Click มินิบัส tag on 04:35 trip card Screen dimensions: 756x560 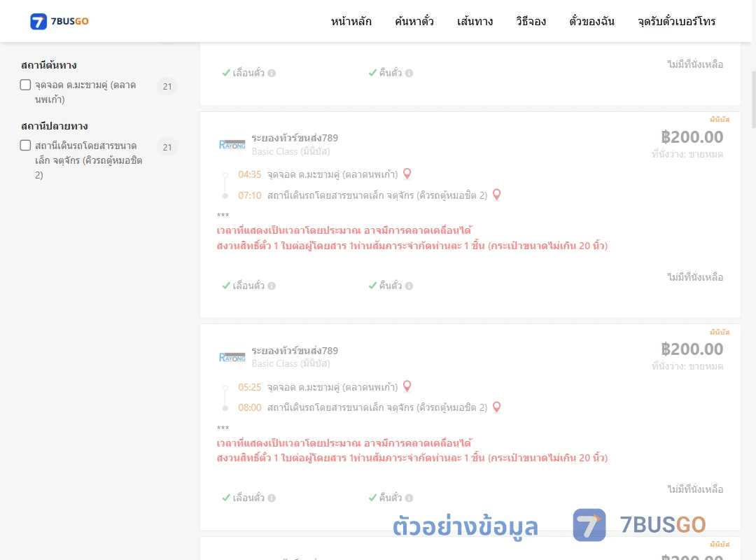[720, 119]
